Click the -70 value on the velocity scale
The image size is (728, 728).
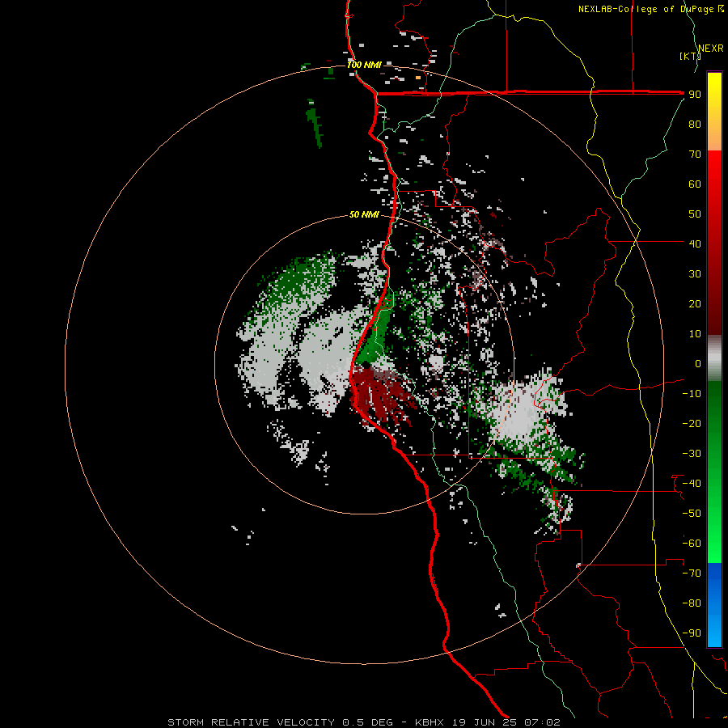pos(692,574)
